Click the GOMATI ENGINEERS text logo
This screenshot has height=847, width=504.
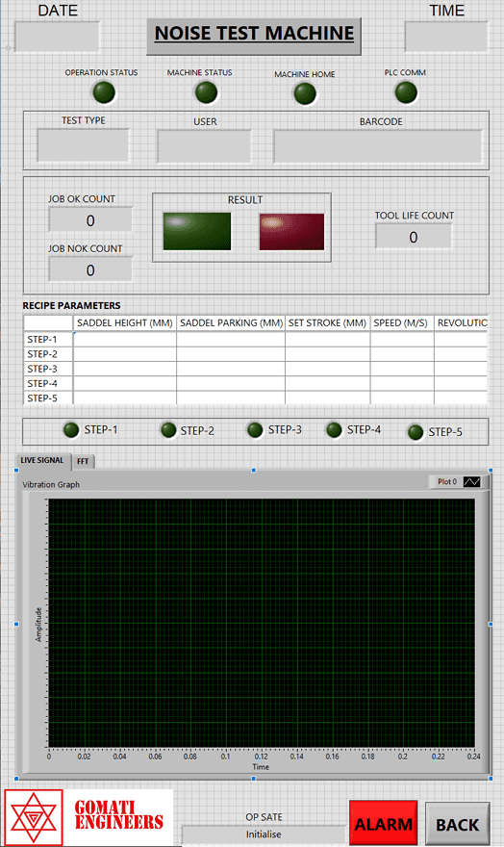pyautogui.click(x=118, y=814)
